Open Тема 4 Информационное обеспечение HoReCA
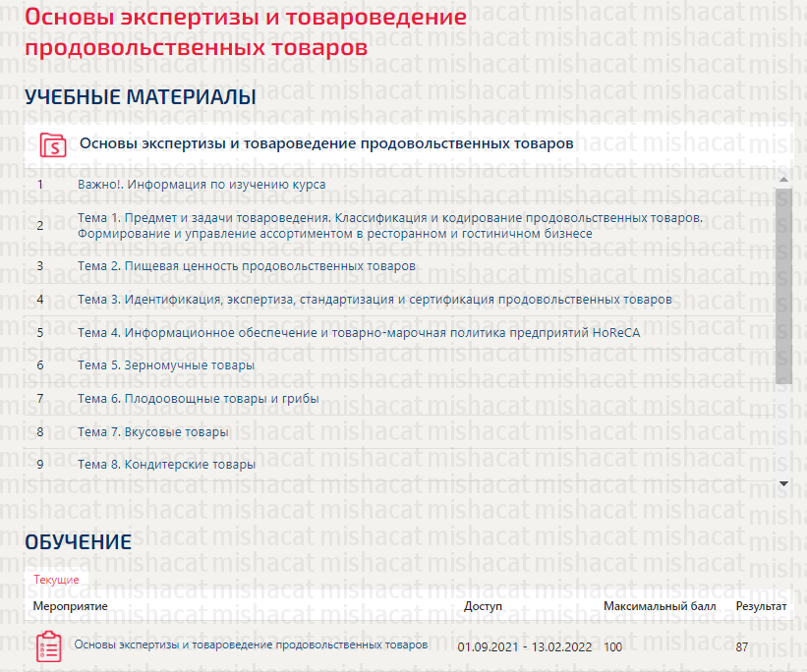This screenshot has height=672, width=807. [x=359, y=333]
